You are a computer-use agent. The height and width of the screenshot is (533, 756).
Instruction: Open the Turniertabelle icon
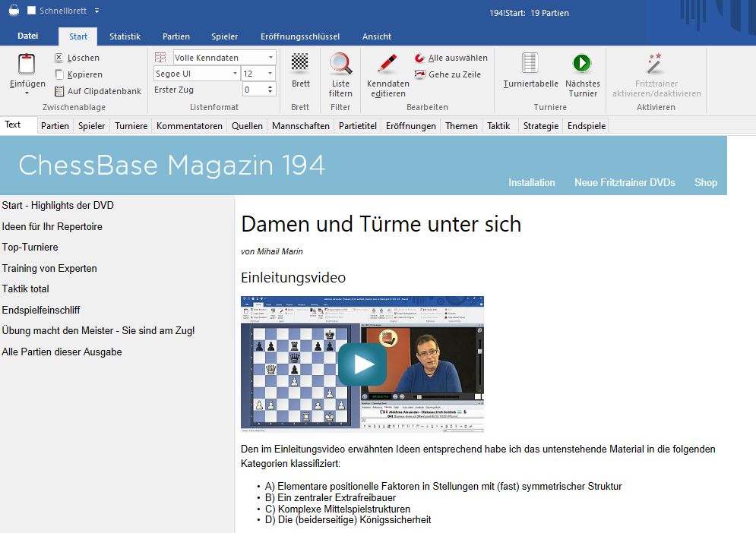coord(530,62)
